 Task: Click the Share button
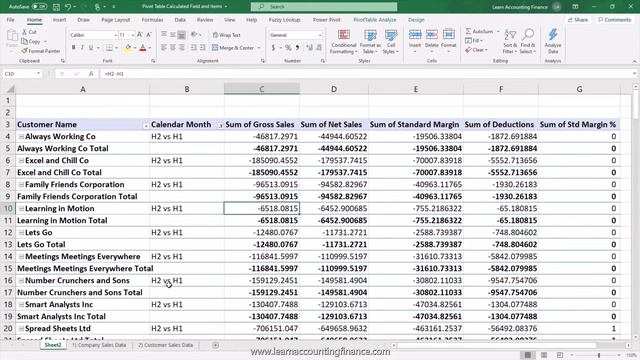(x=578, y=20)
